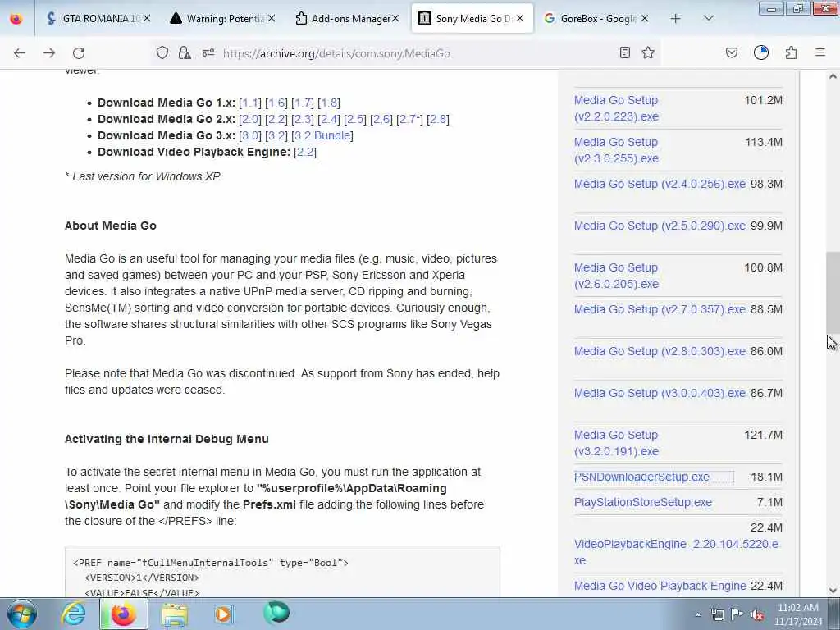Open Media Go 1.1 download link
The height and width of the screenshot is (630, 840).
coord(250,103)
